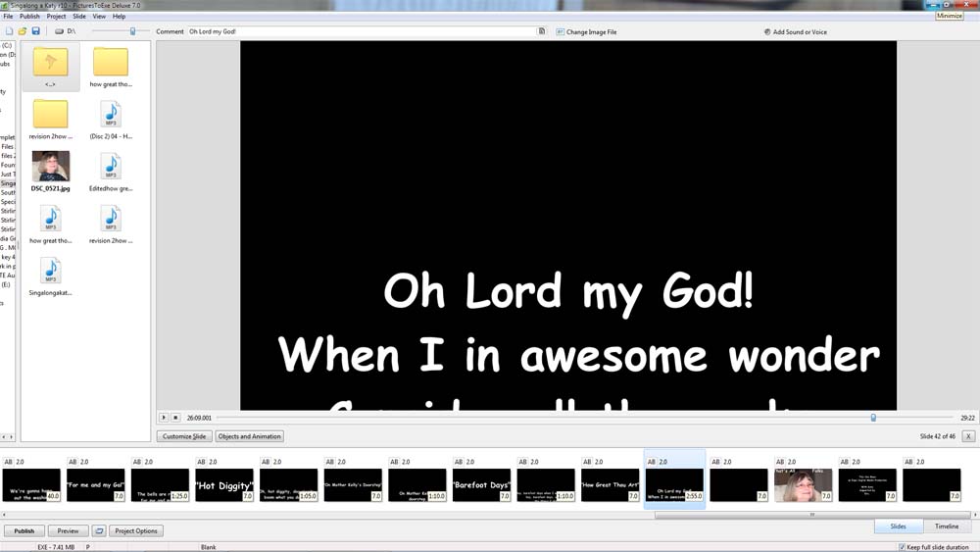
Task: Open Project Options
Action: [136, 530]
